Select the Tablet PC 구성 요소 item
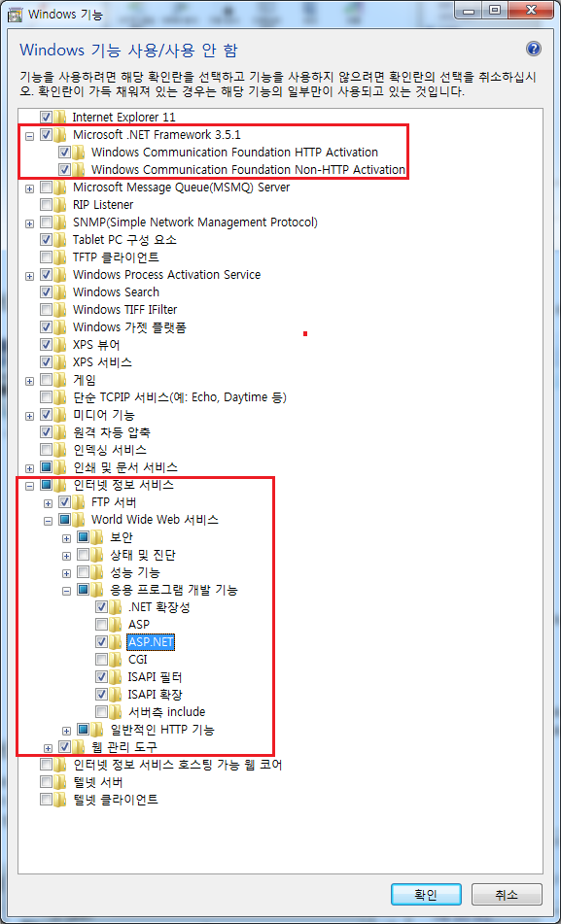The height and width of the screenshot is (924, 561). [x=124, y=239]
